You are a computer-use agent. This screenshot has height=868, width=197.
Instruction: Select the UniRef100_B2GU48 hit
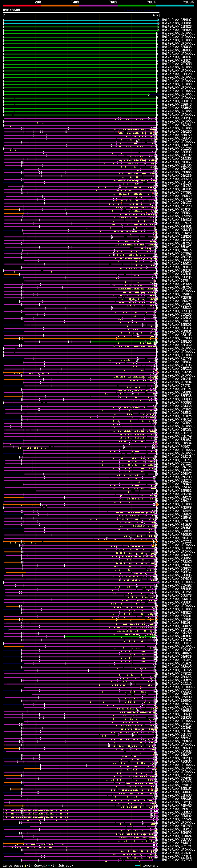[177, 104]
